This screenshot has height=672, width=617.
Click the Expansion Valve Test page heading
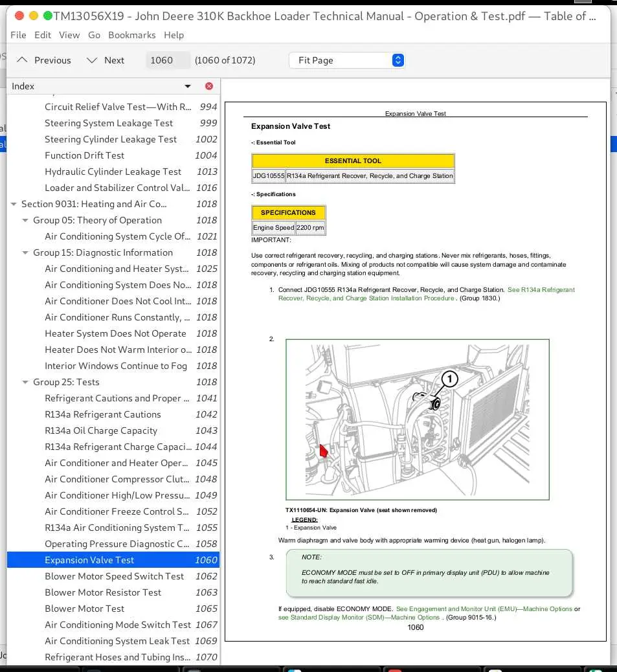(x=291, y=126)
